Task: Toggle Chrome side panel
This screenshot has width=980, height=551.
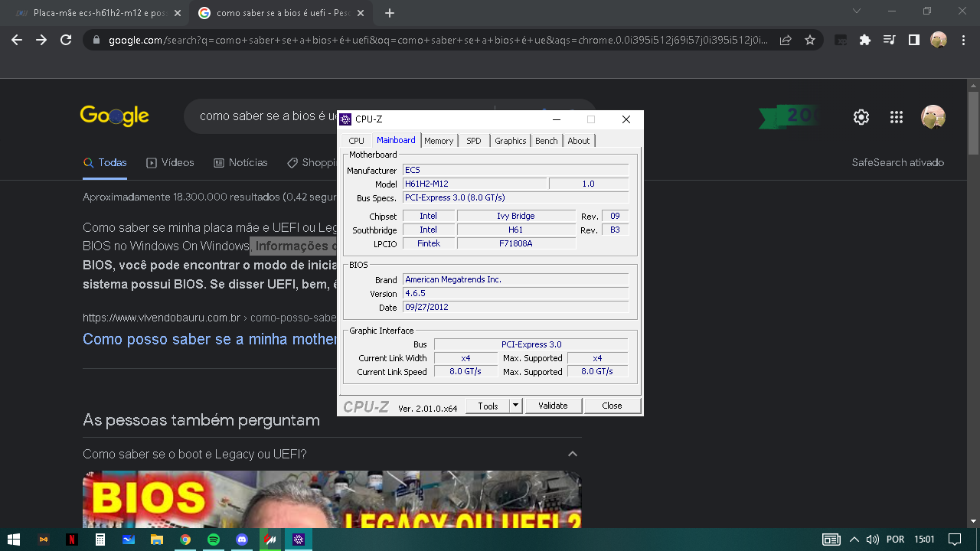Action: (x=913, y=40)
